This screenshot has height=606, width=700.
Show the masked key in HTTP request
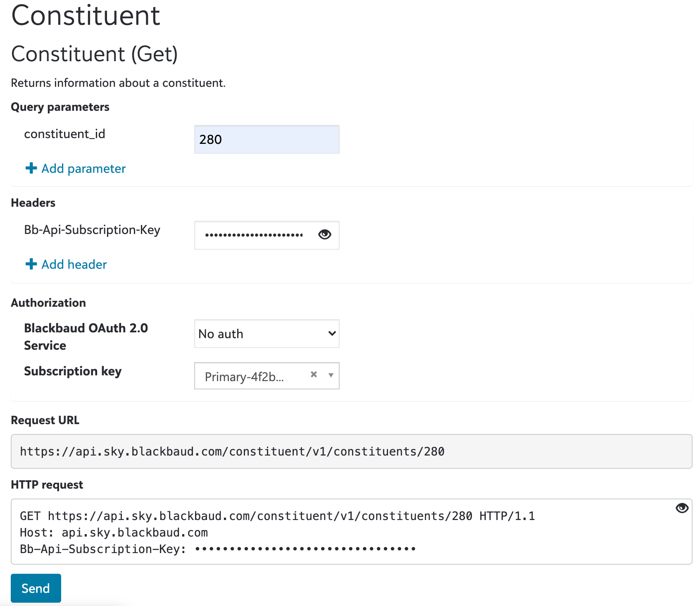(x=682, y=508)
